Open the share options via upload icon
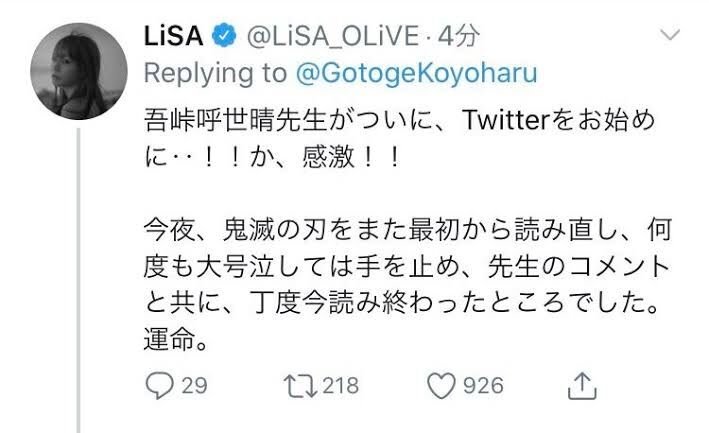Image resolution: width=709 pixels, height=433 pixels. point(582,386)
